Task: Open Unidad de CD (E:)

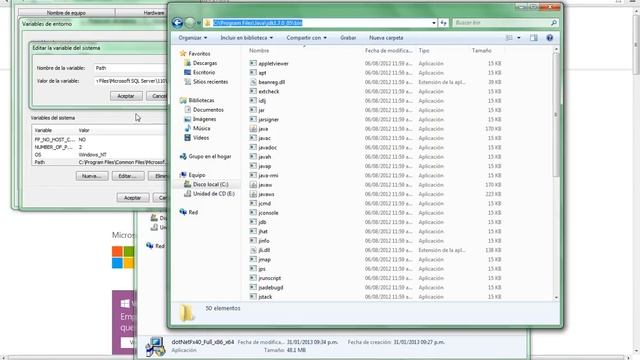Action: (213, 193)
